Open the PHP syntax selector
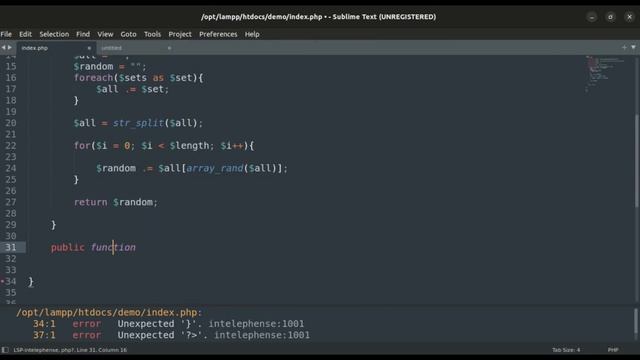 pos(613,350)
